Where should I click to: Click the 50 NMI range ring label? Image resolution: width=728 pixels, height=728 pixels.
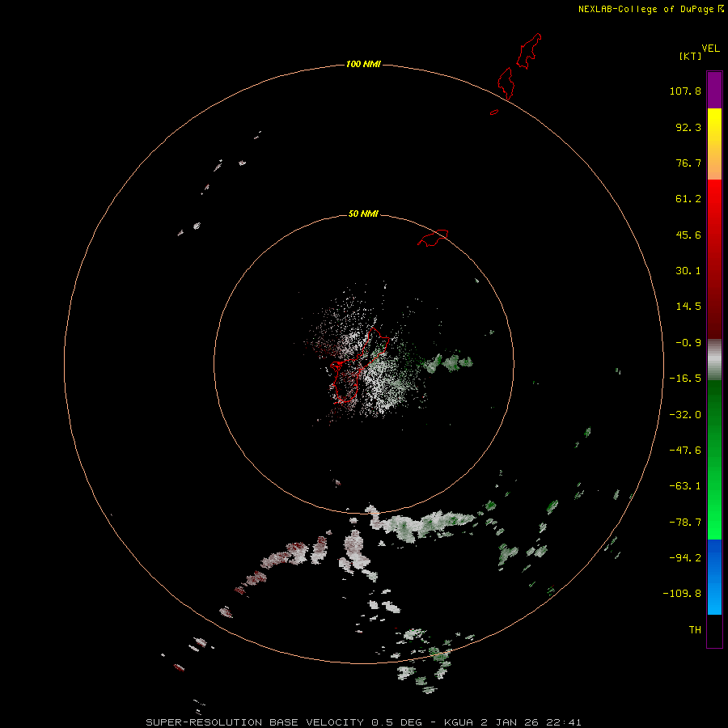[x=363, y=214]
